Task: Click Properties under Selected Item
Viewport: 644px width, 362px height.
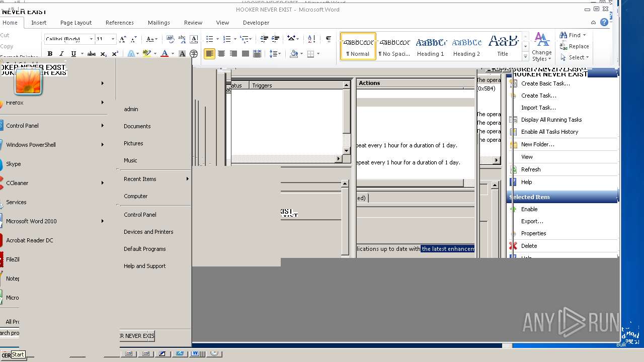Action: pyautogui.click(x=533, y=233)
